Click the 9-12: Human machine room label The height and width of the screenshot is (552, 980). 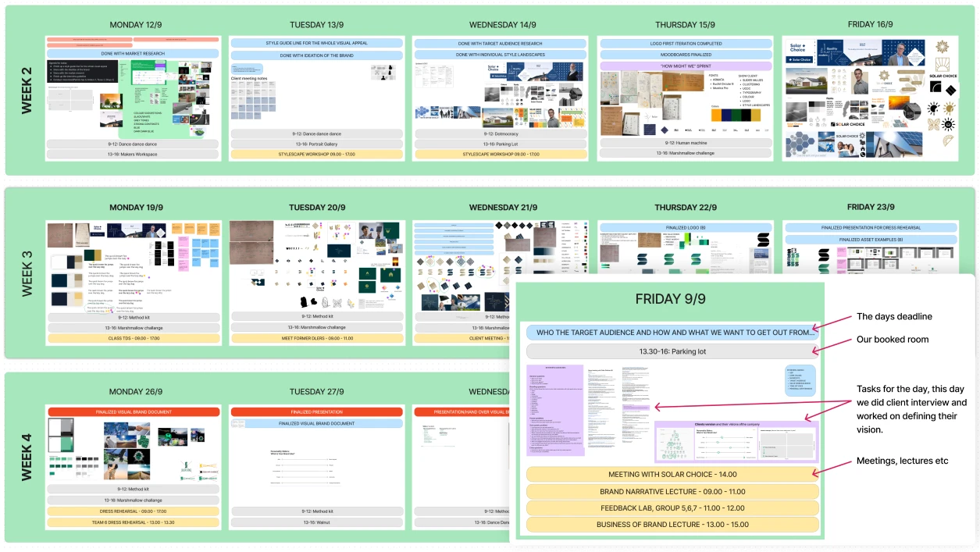coord(685,143)
